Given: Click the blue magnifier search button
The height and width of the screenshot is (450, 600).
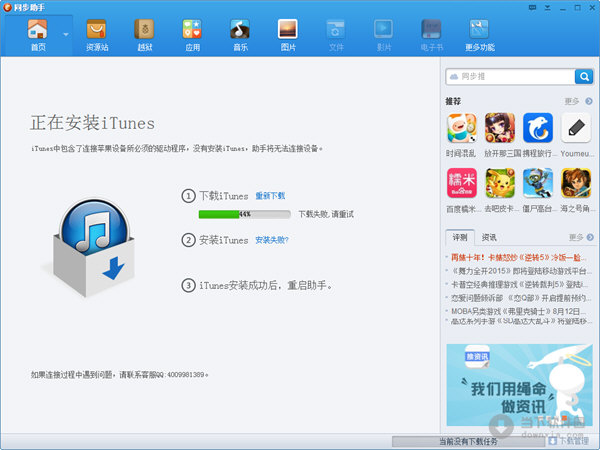Looking at the screenshot, I should [x=584, y=77].
